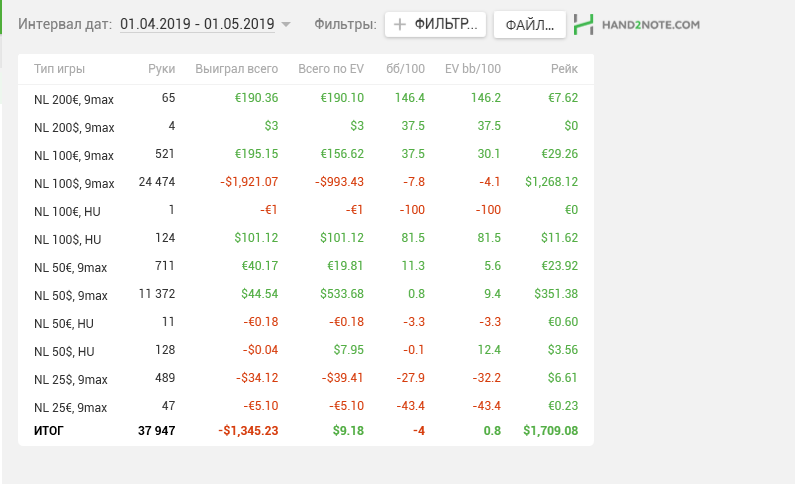This screenshot has height=484, width=795.
Task: Select the NL 200€, 9max row
Action: coord(306,98)
